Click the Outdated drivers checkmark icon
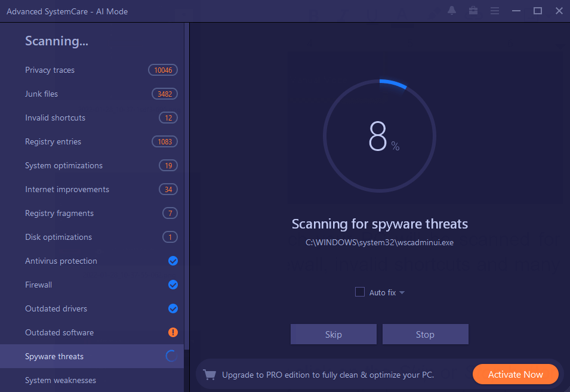 pyautogui.click(x=173, y=308)
